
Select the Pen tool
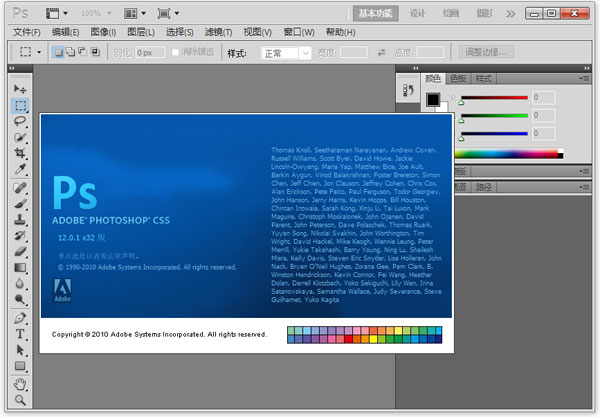click(20, 318)
